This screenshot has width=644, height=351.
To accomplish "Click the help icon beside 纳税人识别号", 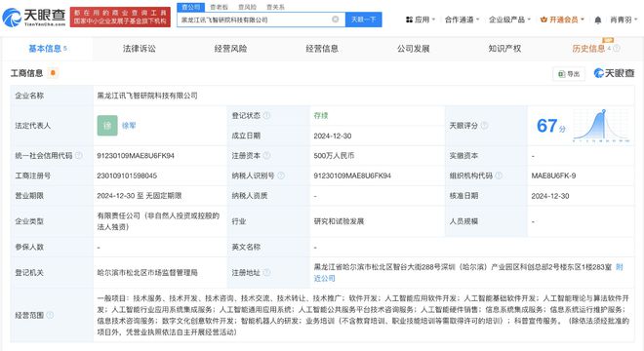I will [281, 175].
